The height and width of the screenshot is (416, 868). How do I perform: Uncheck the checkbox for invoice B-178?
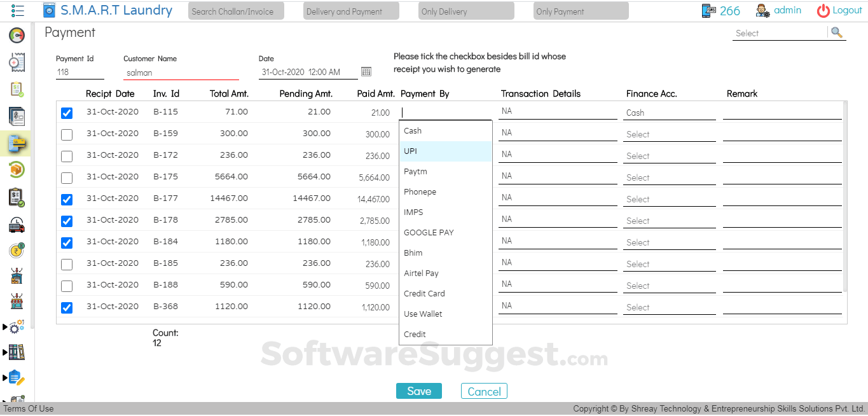click(x=67, y=221)
